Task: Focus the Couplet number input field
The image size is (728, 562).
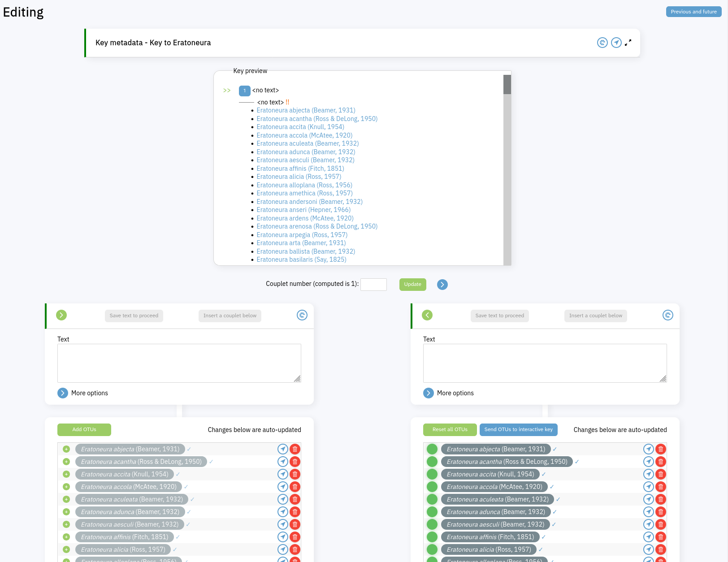Action: [x=373, y=285]
